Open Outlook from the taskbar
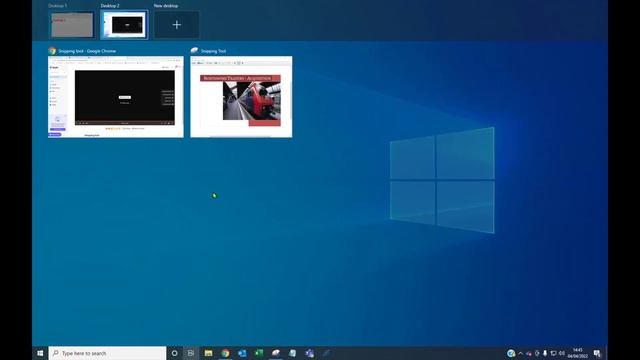Image resolution: width=640 pixels, height=360 pixels. point(242,353)
